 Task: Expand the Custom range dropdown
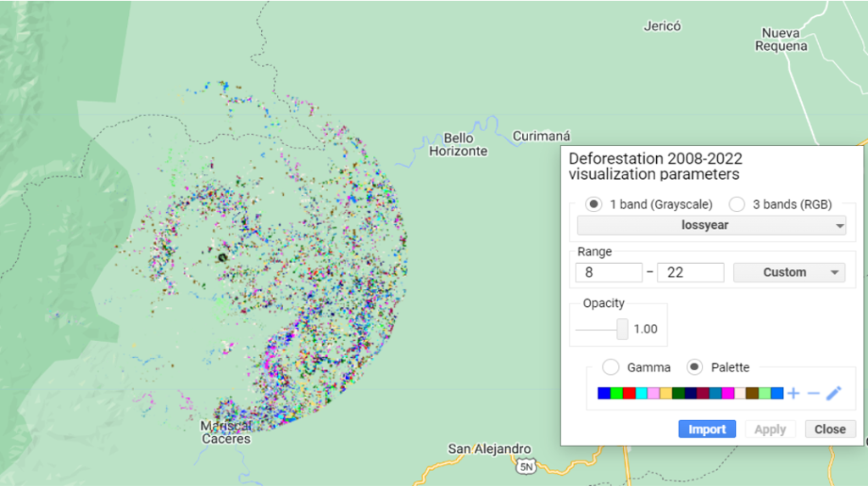(x=789, y=272)
